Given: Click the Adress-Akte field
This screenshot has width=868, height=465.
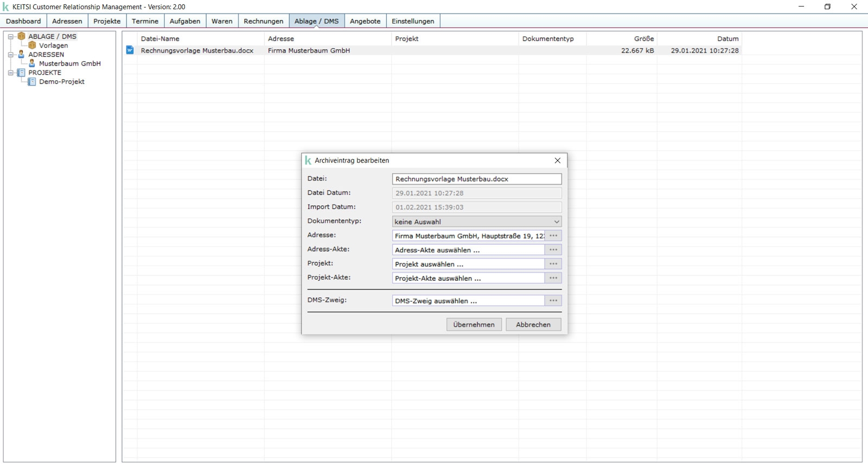Looking at the screenshot, I should coord(468,250).
